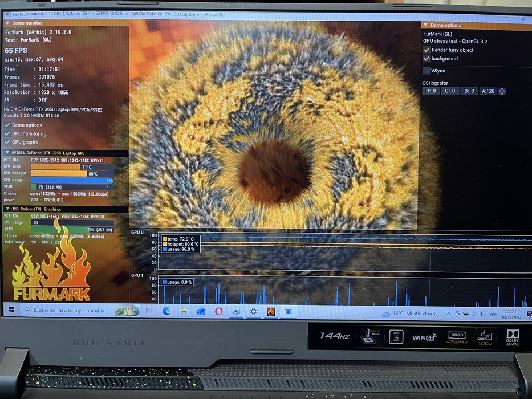The height and width of the screenshot is (399, 532).
Task: Click the volume speaker tray icon
Action: [x=482, y=314]
